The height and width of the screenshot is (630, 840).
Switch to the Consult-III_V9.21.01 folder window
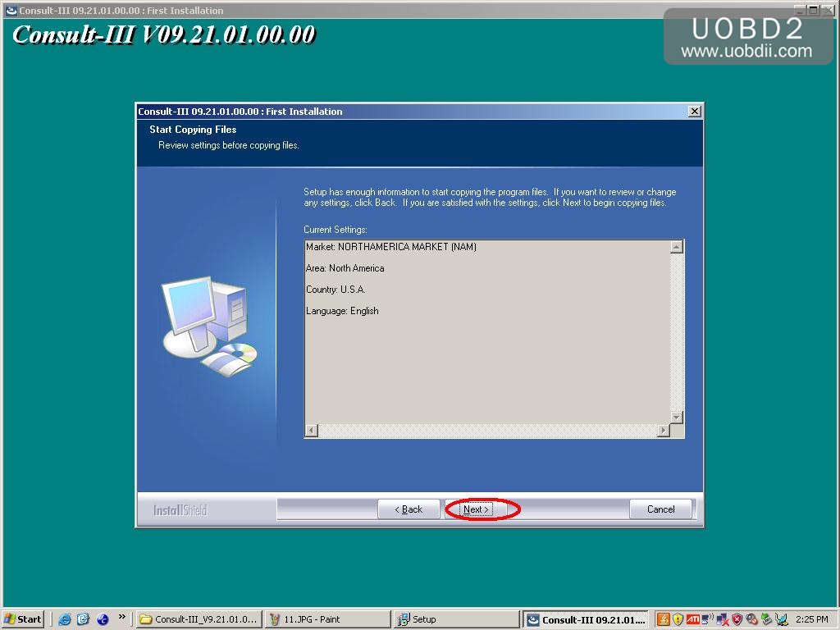point(197,619)
